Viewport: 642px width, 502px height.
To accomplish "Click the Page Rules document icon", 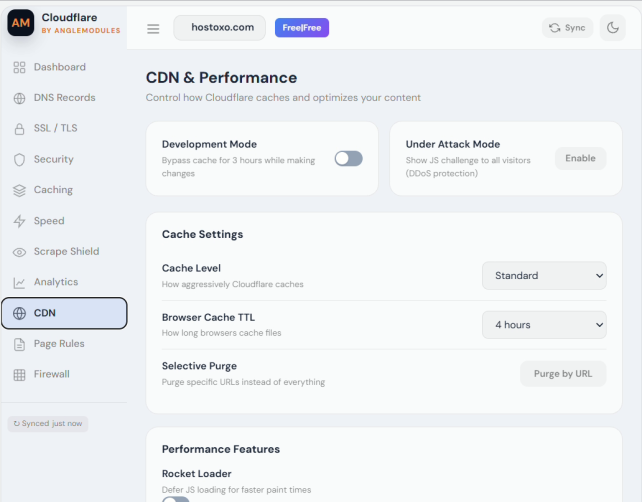I will pos(19,344).
